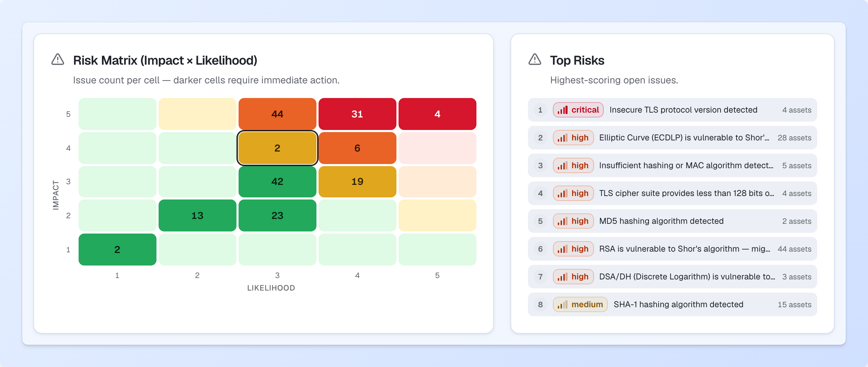Open the RSA vulnerable to Shor's algorithm risk

(x=672, y=249)
